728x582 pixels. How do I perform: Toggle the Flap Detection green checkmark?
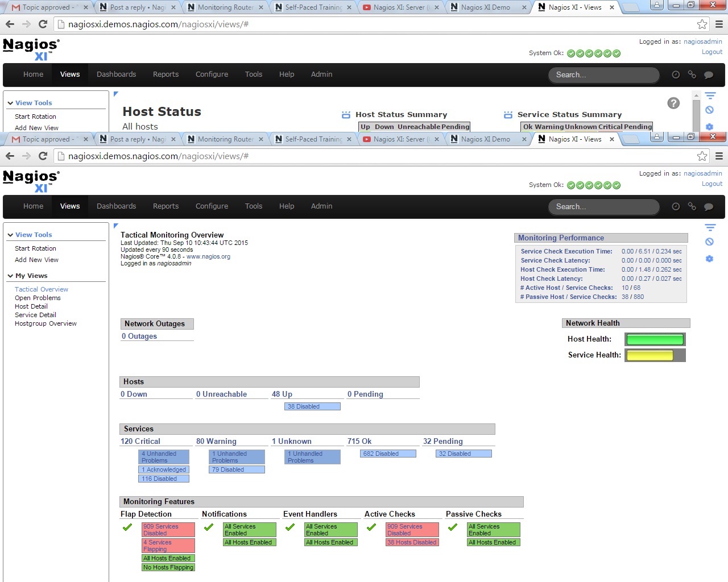127,527
